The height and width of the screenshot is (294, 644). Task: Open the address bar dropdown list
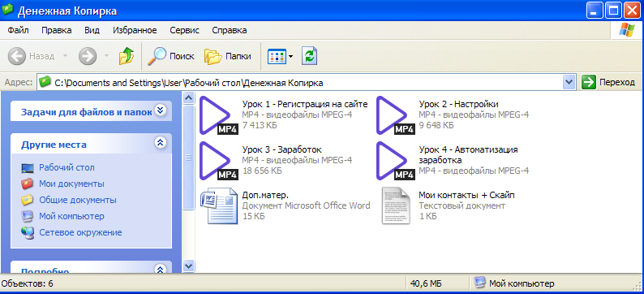pyautogui.click(x=569, y=82)
